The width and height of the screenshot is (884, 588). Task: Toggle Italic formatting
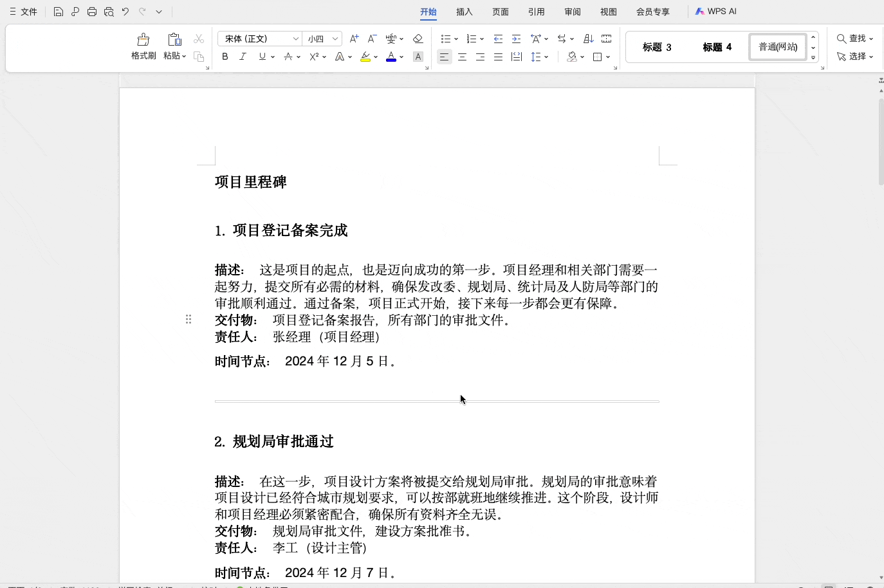click(x=243, y=57)
